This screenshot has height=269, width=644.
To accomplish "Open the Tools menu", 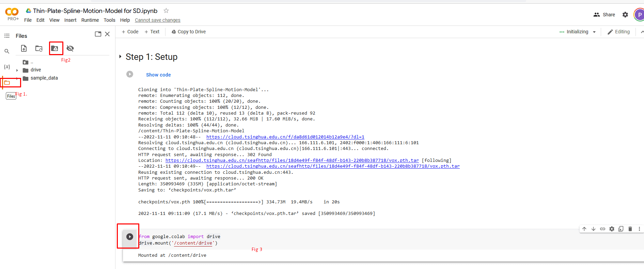I will [109, 20].
